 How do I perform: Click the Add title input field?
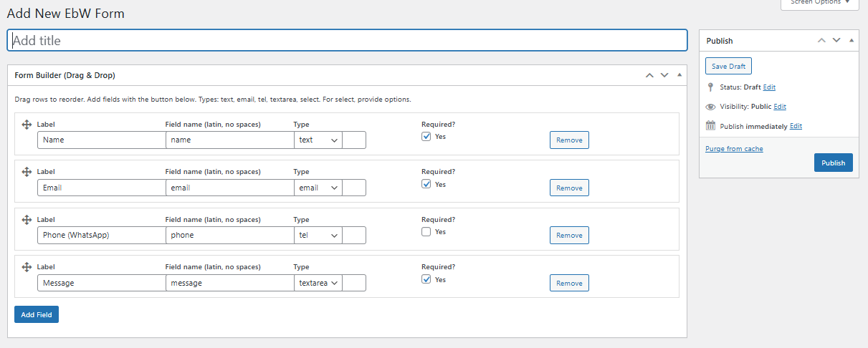[347, 41]
